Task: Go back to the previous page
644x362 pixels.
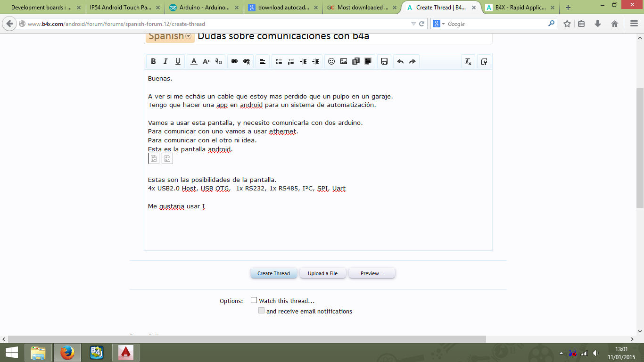Action: tap(10, 24)
